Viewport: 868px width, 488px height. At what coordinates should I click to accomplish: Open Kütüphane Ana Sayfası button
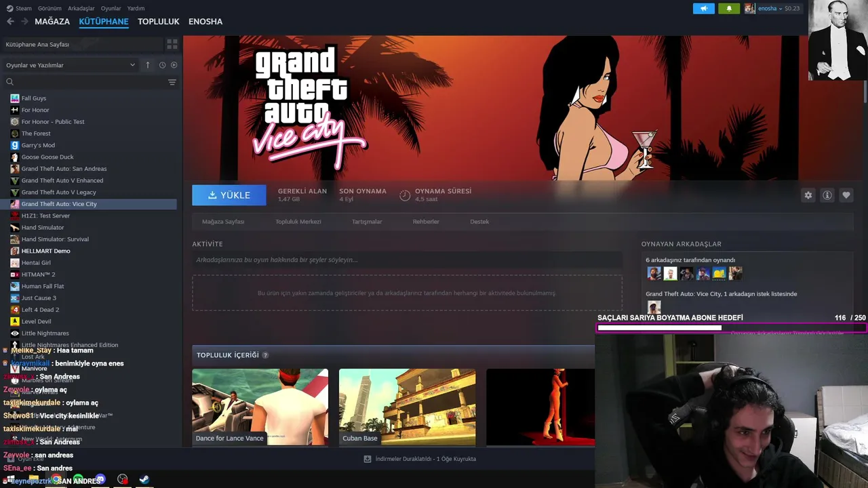[81, 44]
